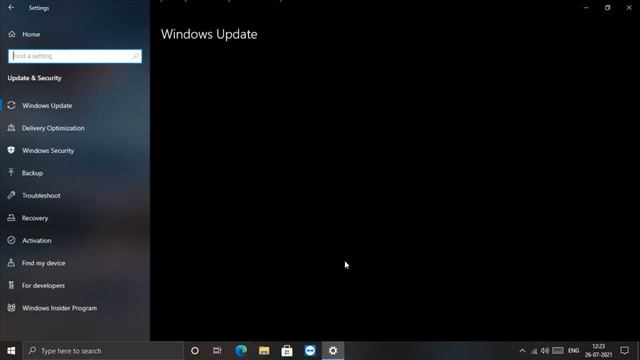Open Cortana from the taskbar circle

pyautogui.click(x=195, y=351)
